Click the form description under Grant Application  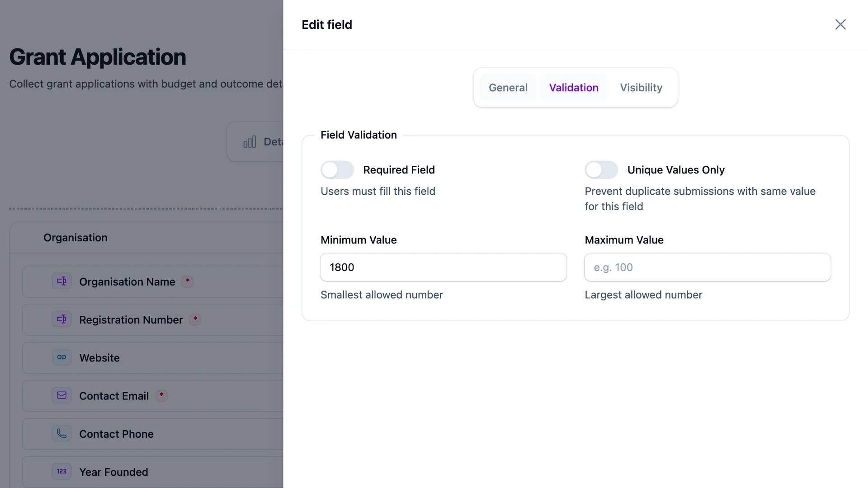point(146,84)
